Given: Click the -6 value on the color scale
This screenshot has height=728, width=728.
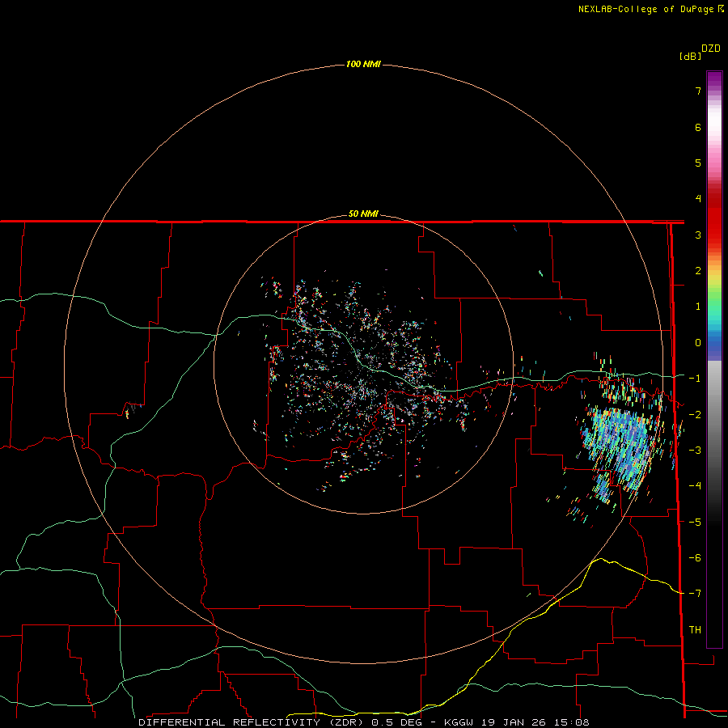Looking at the screenshot, I should 695,558.
